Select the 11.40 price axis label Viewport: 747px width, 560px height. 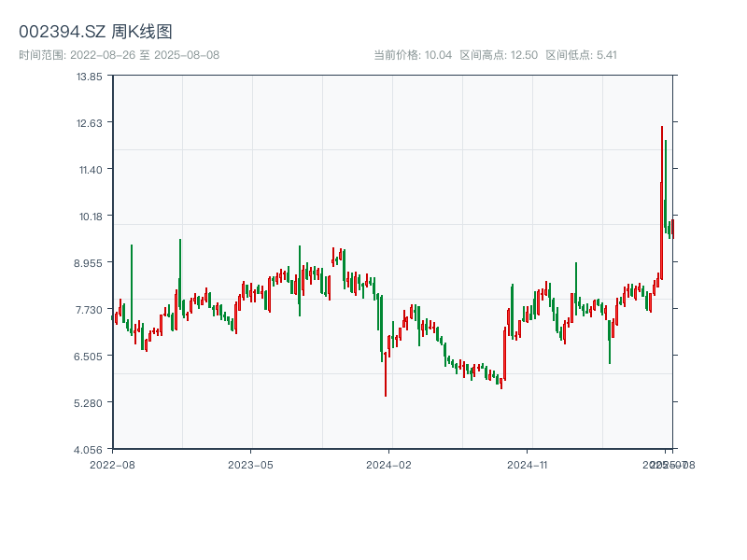tap(90, 169)
